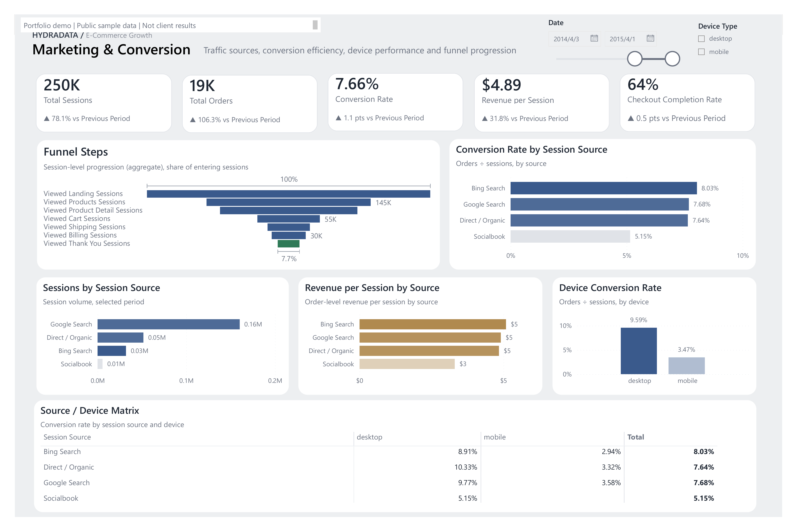The image size is (797, 532).
Task: Select the Total Orders 19K card
Action: coord(249,103)
